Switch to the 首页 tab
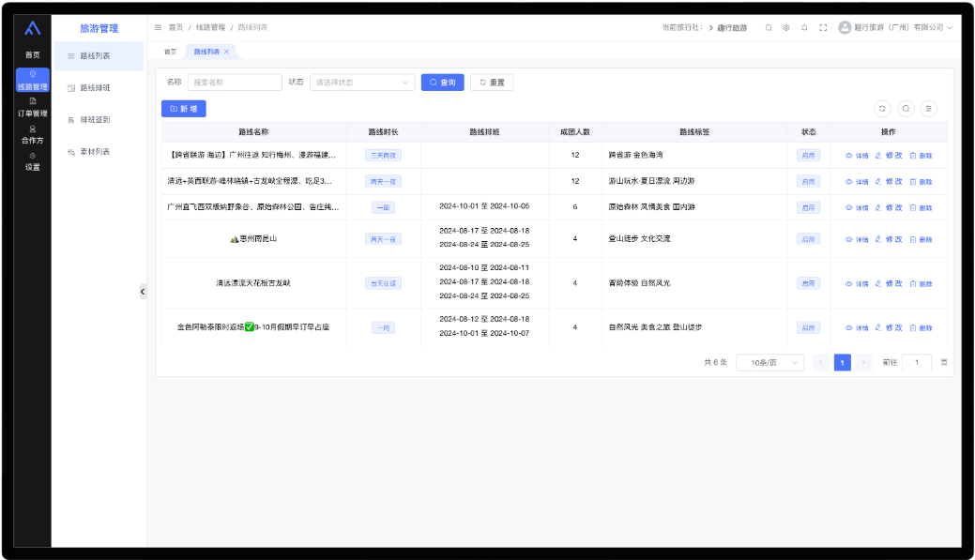 170,52
